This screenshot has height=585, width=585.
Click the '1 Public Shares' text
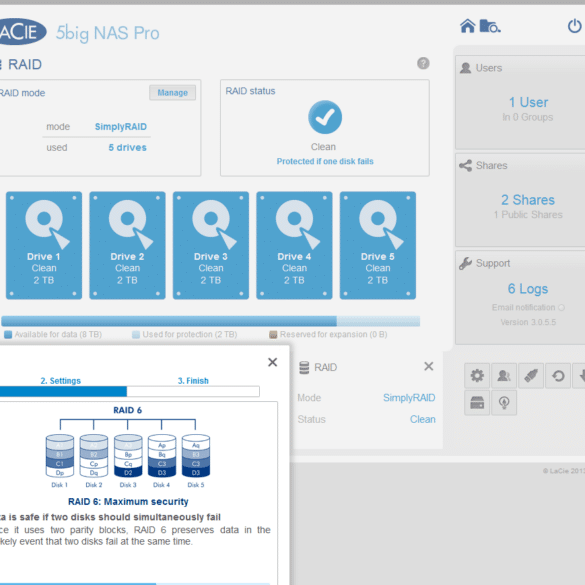[x=528, y=215]
